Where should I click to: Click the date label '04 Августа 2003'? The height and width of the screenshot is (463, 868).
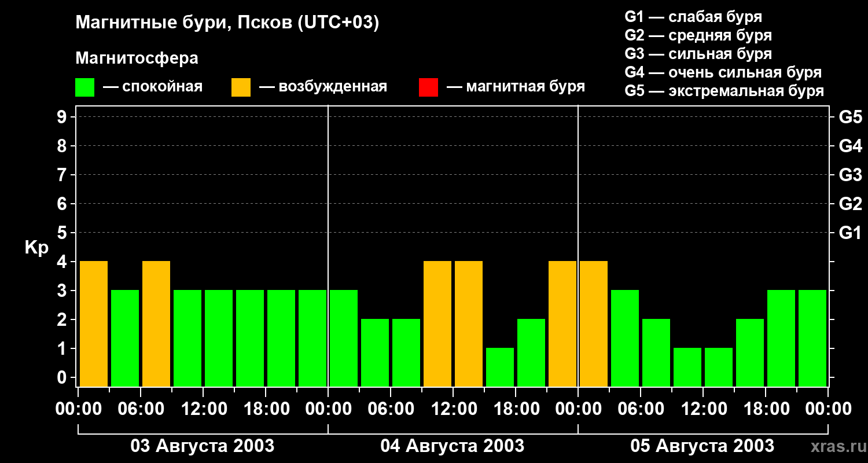point(453,446)
